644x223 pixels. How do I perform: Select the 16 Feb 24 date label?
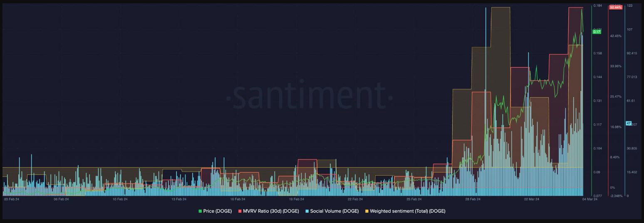tap(238, 199)
